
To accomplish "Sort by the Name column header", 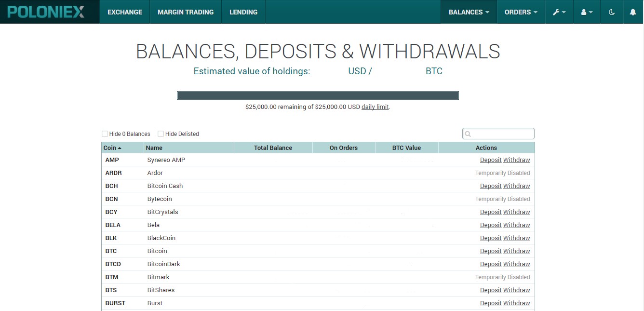I will pos(189,148).
